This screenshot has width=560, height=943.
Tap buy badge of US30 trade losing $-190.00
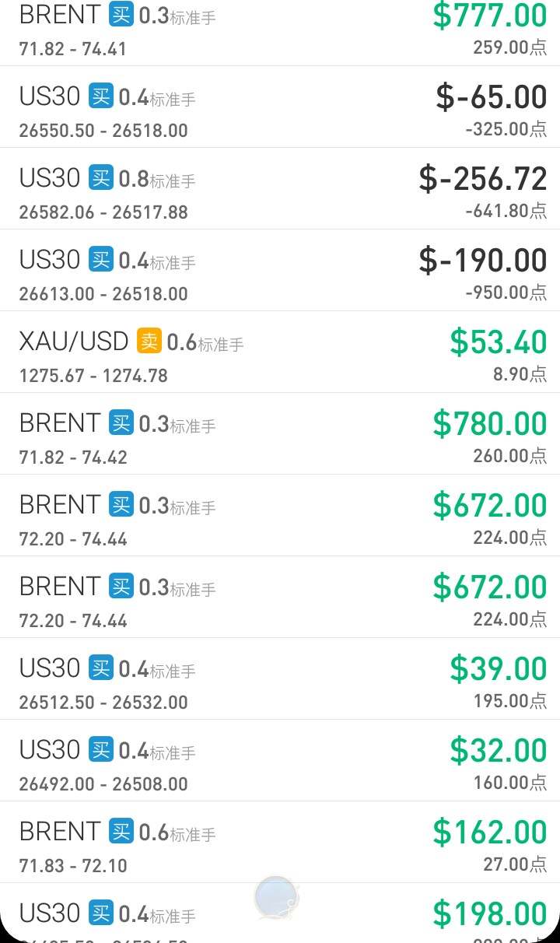pos(101,259)
